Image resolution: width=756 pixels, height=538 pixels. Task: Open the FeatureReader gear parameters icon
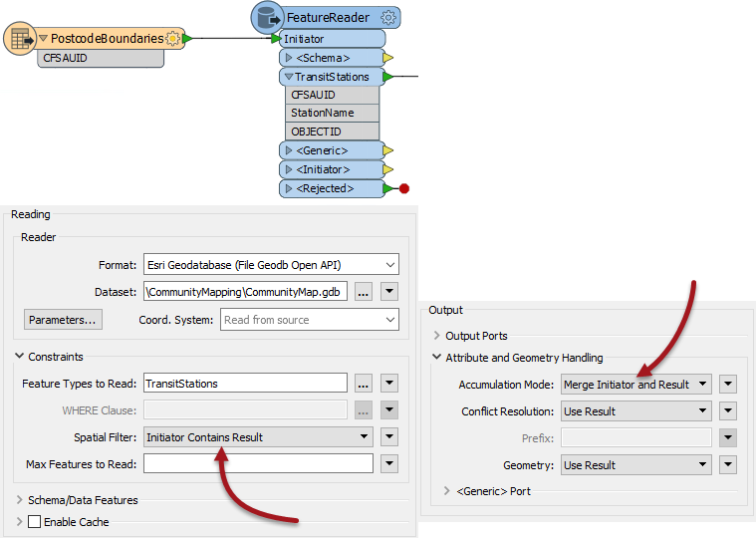point(388,18)
